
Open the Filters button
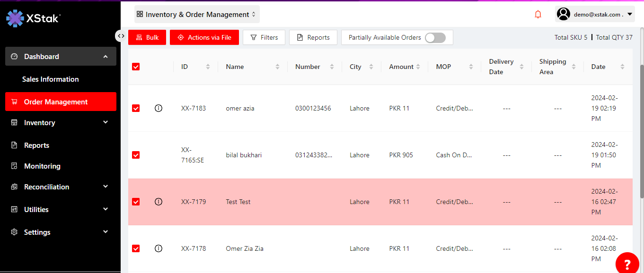(x=264, y=38)
